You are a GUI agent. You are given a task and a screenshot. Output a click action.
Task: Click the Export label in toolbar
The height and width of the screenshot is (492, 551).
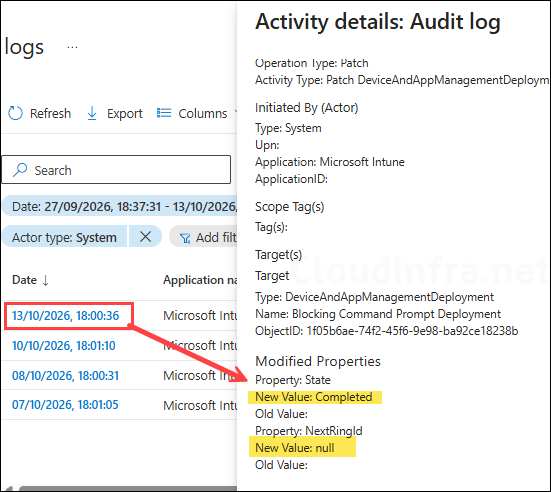click(125, 114)
